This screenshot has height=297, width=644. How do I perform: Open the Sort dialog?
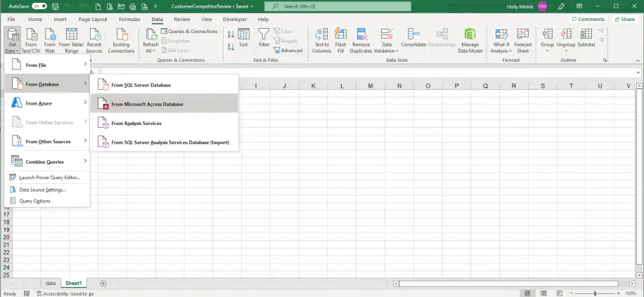click(243, 38)
